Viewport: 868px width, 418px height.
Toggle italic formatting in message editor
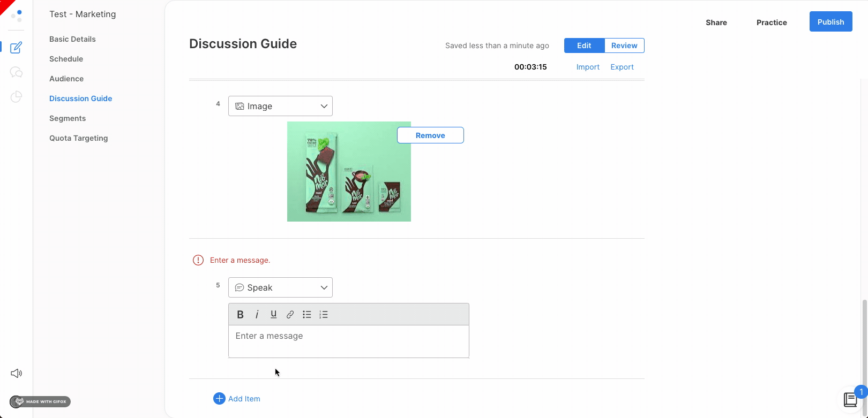(x=257, y=314)
